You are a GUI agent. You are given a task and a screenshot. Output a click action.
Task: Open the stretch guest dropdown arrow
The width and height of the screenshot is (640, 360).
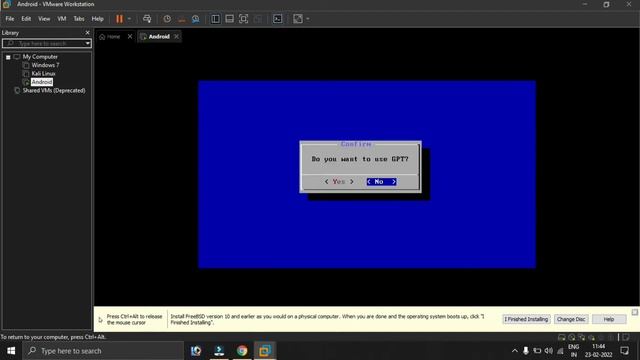(308, 19)
